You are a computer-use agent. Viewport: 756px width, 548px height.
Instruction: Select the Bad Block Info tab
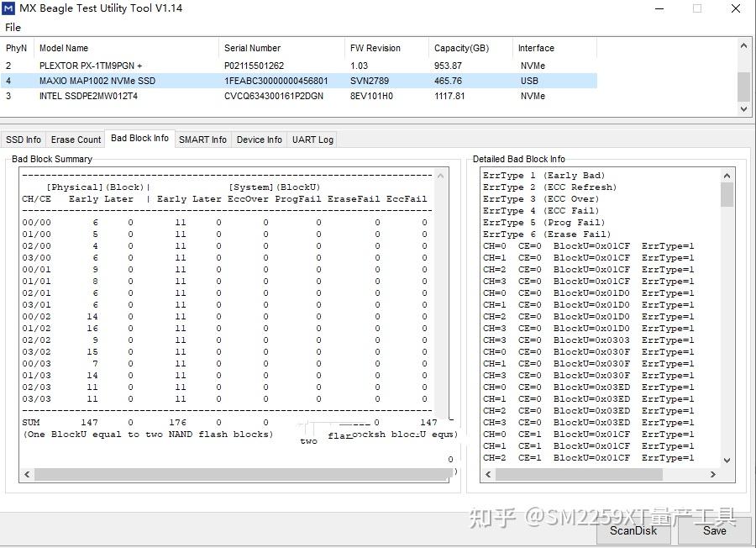coord(139,140)
